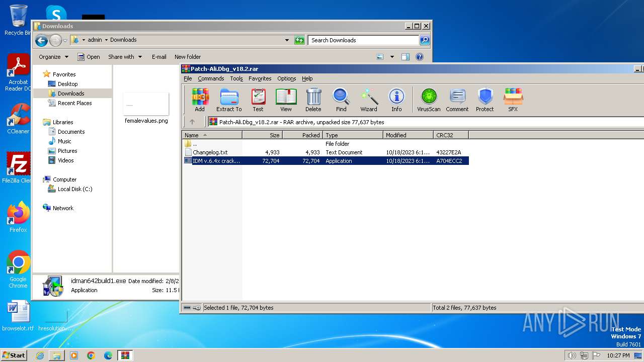Sort by the Name column header
The image size is (644, 362).
[212, 135]
